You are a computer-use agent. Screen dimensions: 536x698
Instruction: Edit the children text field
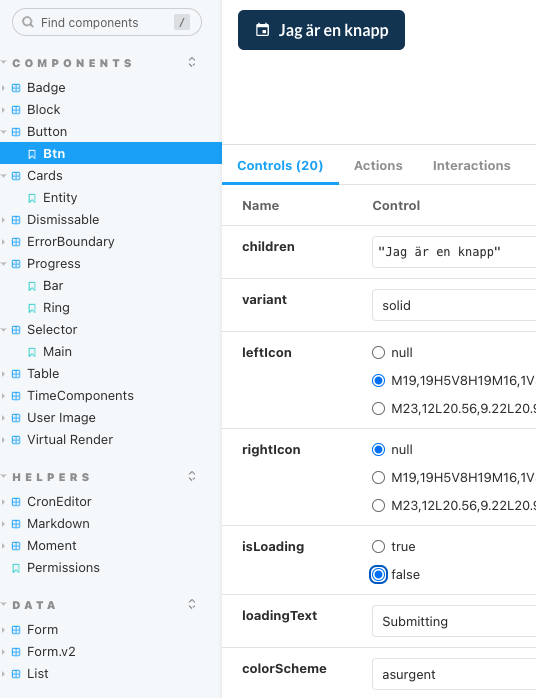click(454, 252)
